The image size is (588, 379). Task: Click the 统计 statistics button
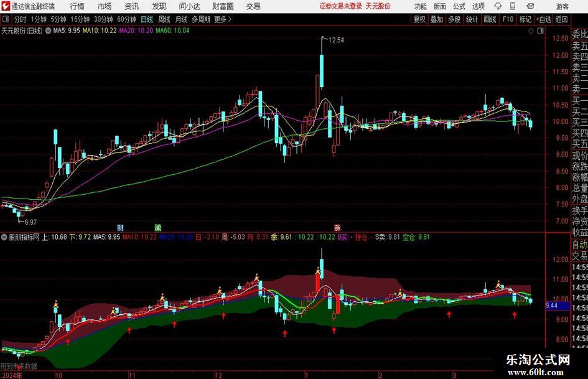click(472, 19)
